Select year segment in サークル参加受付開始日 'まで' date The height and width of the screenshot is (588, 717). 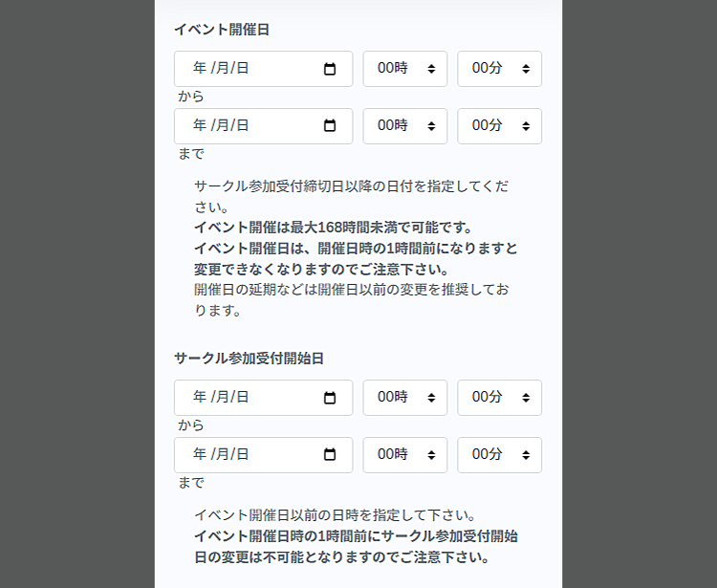[x=199, y=455]
